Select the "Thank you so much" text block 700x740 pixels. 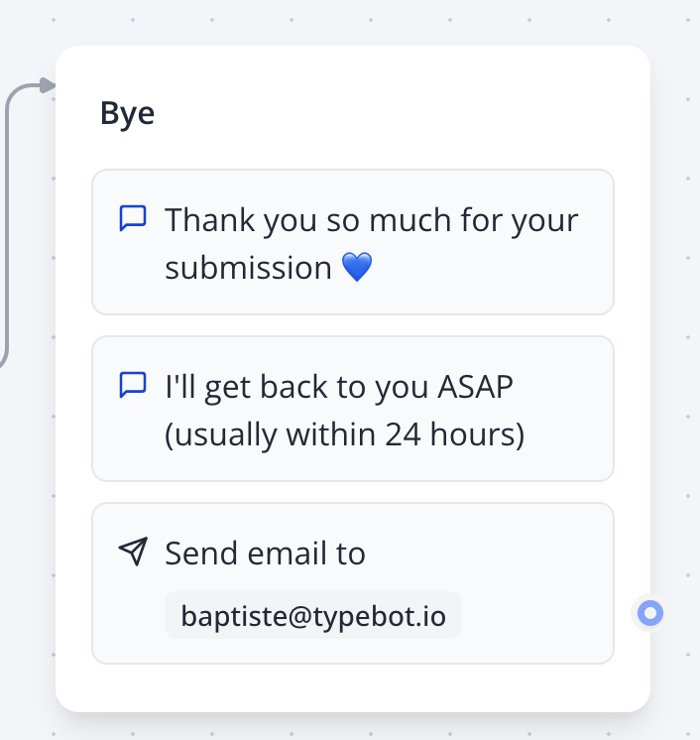pos(352,242)
